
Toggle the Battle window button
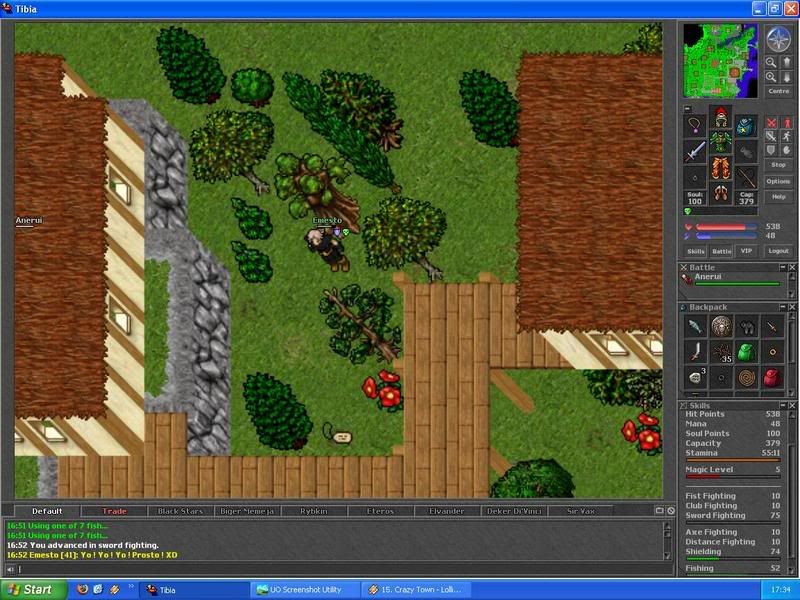[721, 251]
